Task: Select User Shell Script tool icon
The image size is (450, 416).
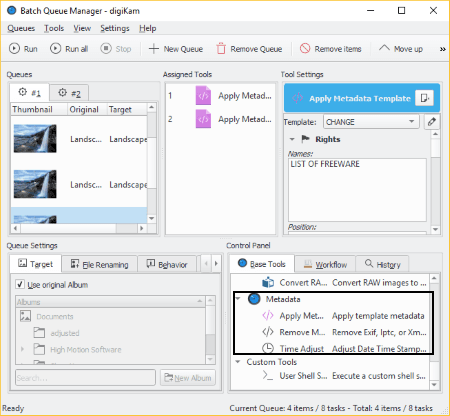Action: 268,376
